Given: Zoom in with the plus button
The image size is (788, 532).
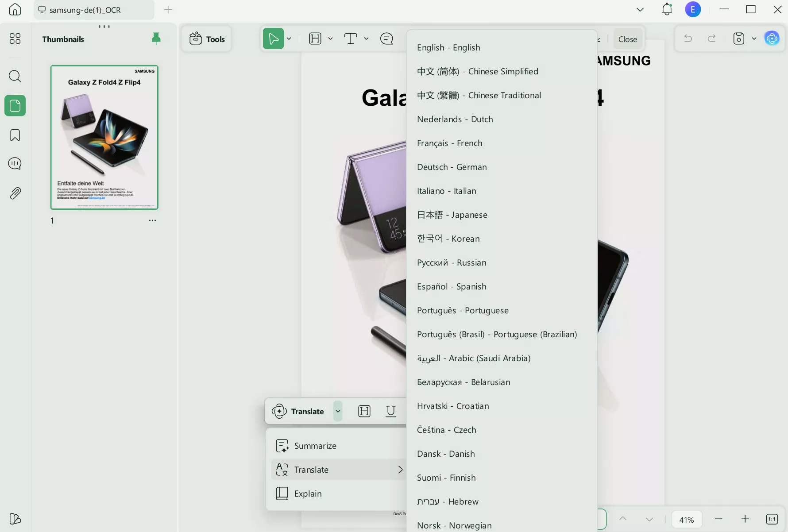Looking at the screenshot, I should coord(745,519).
